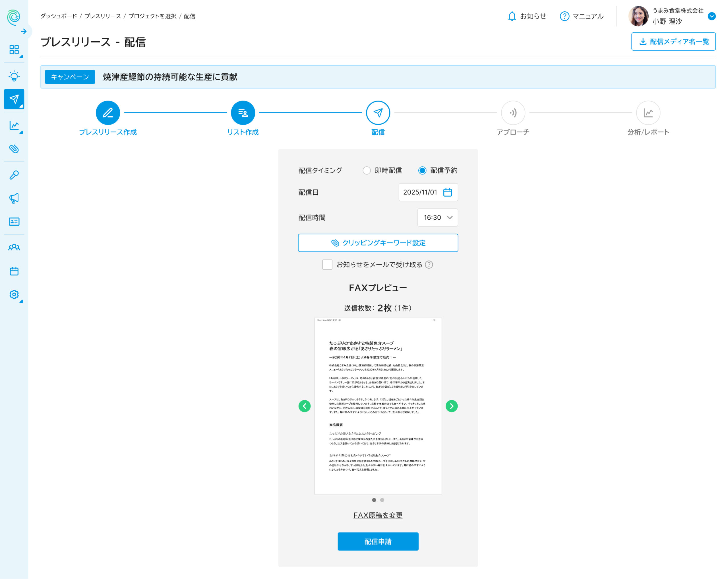
Task: Select the 即時配信 radio button
Action: tap(366, 170)
